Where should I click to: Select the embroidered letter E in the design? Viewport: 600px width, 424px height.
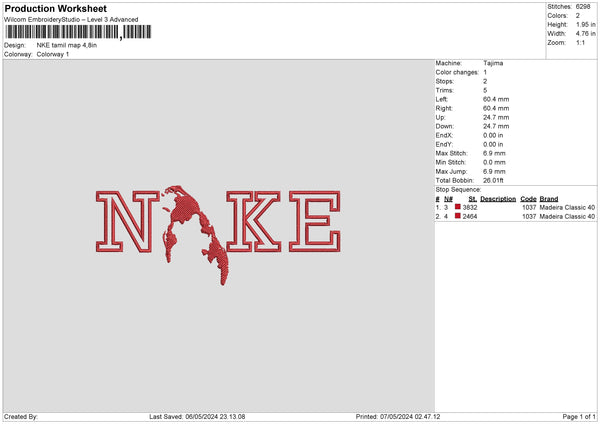point(315,222)
